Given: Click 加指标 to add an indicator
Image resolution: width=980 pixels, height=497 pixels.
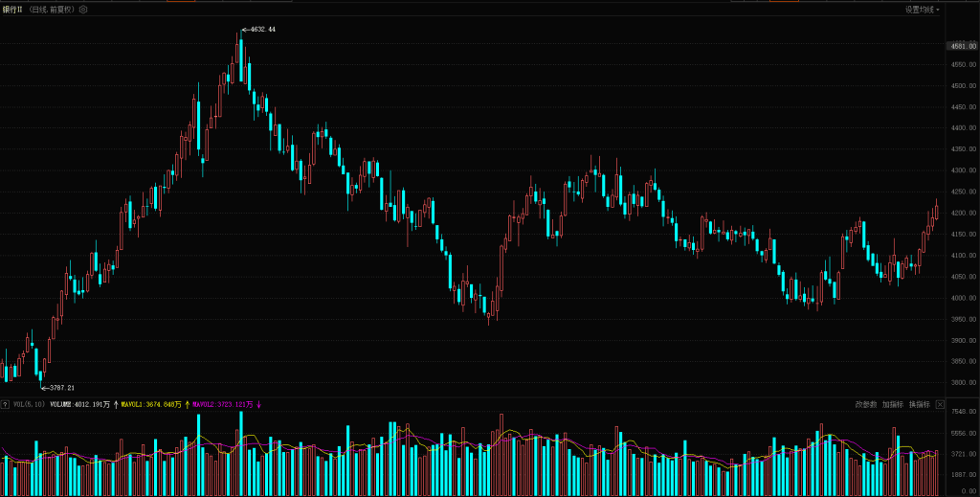Looking at the screenshot, I should tap(892, 405).
